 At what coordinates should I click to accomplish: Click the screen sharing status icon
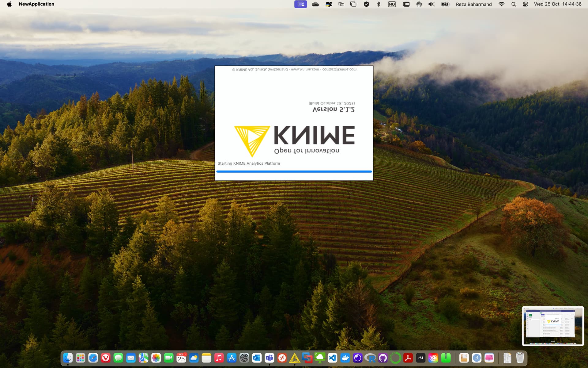click(300, 4)
